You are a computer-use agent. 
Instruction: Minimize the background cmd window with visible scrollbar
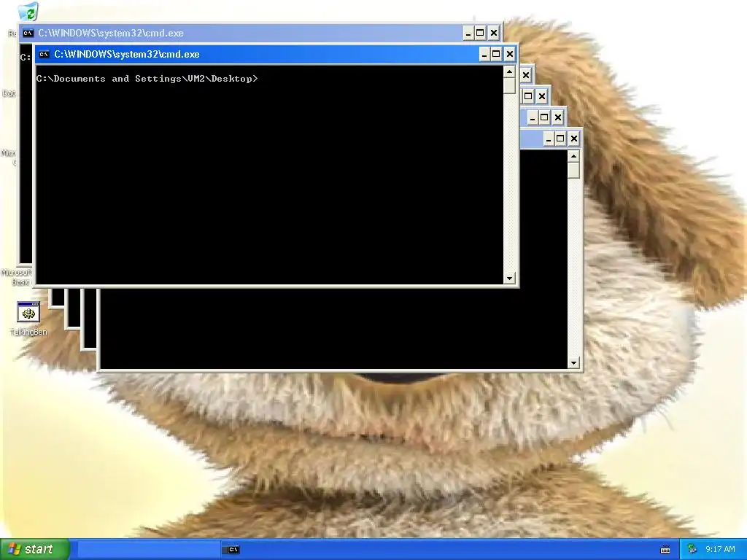pyautogui.click(x=549, y=139)
